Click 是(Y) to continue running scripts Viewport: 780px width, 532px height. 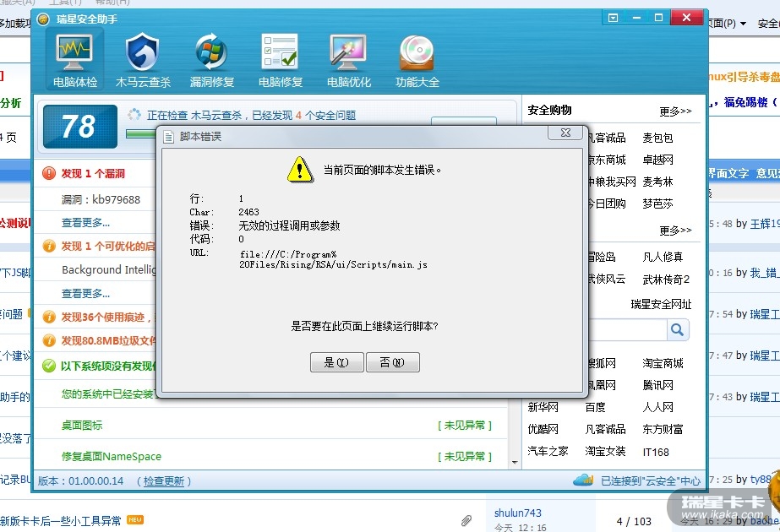pyautogui.click(x=337, y=362)
